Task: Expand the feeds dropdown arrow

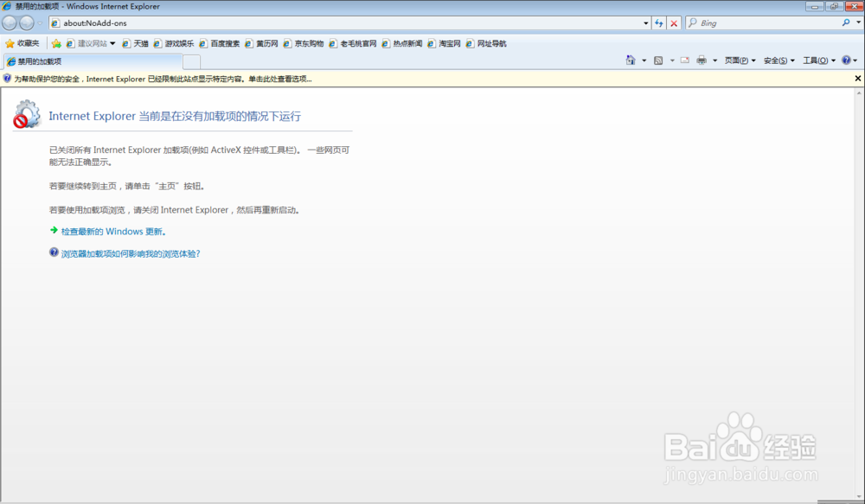Action: point(672,61)
